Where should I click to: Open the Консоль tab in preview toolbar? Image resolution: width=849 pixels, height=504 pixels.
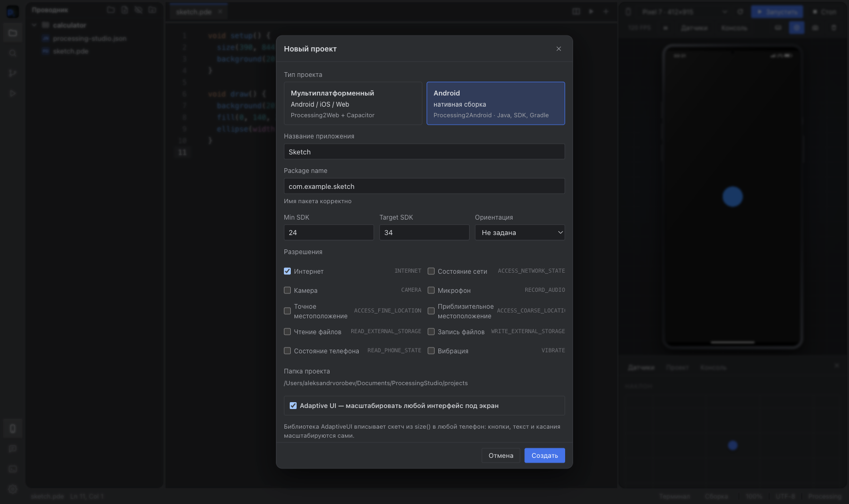tap(734, 28)
